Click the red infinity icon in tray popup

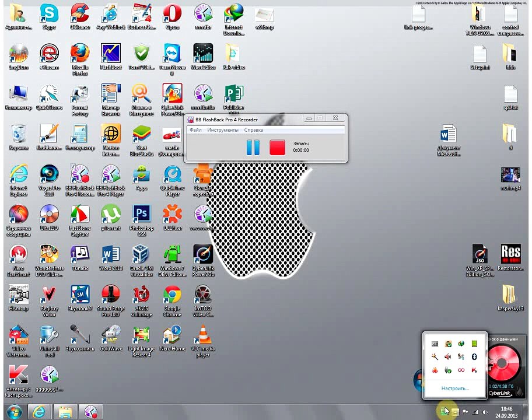[461, 370]
